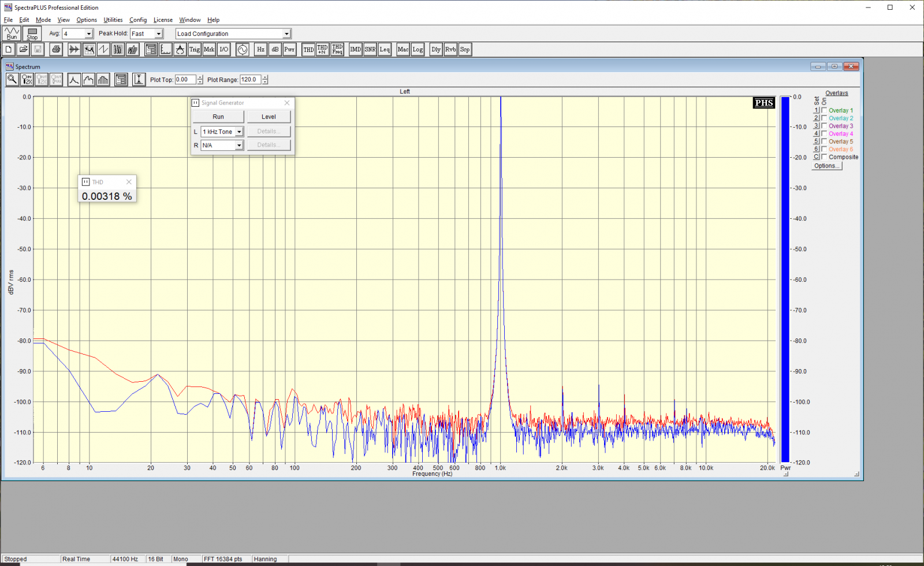Image resolution: width=924 pixels, height=566 pixels.
Task: Expand the Load Configuration dropdown
Action: (286, 34)
